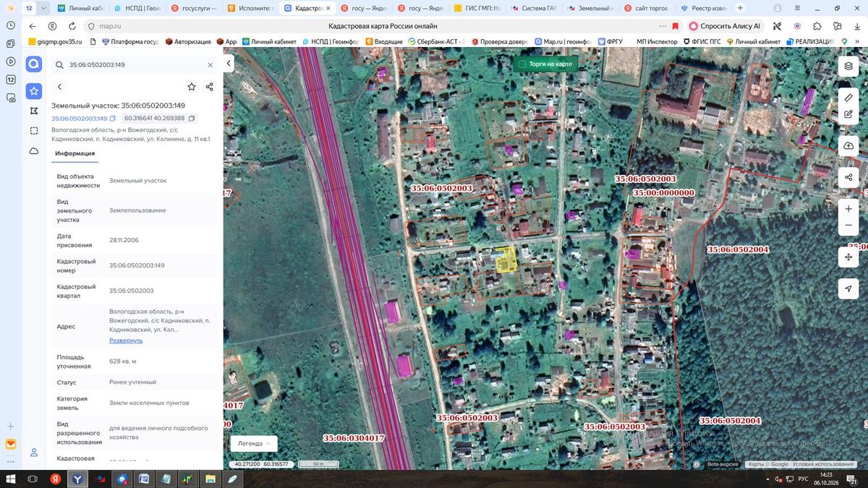The image size is (868, 488).
Task: Collapse the left info panel
Action: [229, 64]
